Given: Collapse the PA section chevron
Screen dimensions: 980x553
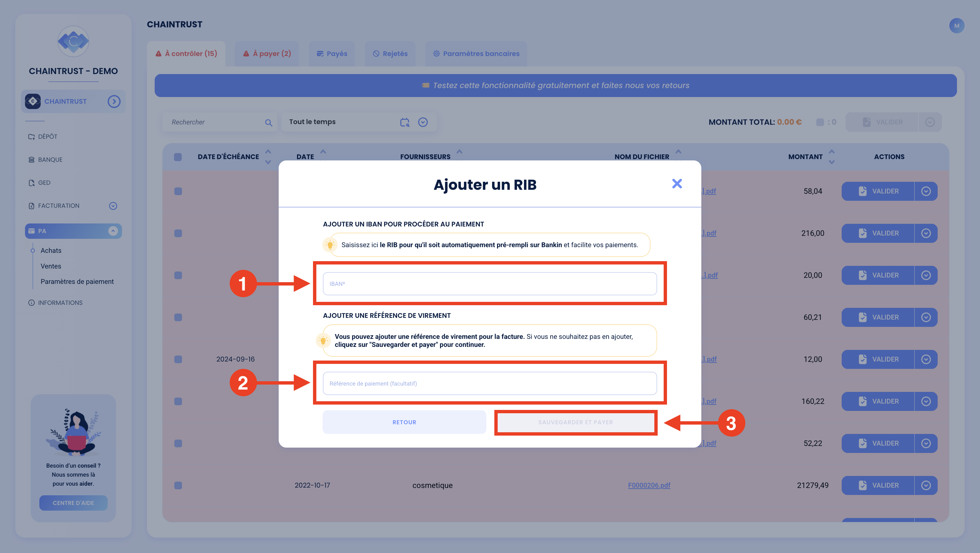Looking at the screenshot, I should [x=113, y=231].
